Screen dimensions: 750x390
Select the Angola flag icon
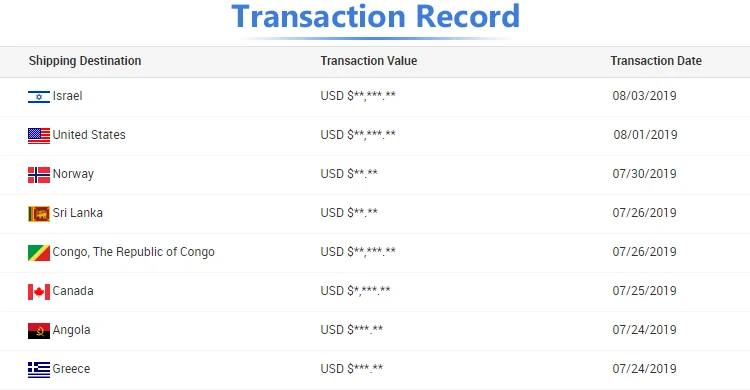coord(39,331)
